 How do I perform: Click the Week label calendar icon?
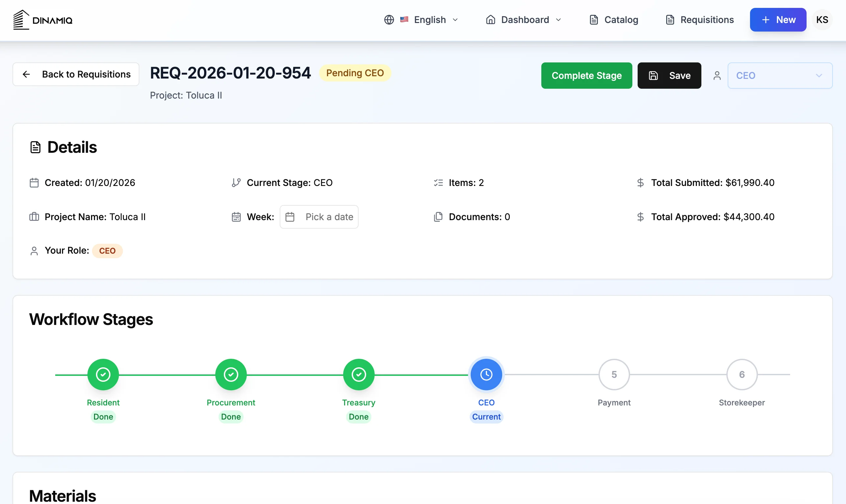point(236,217)
